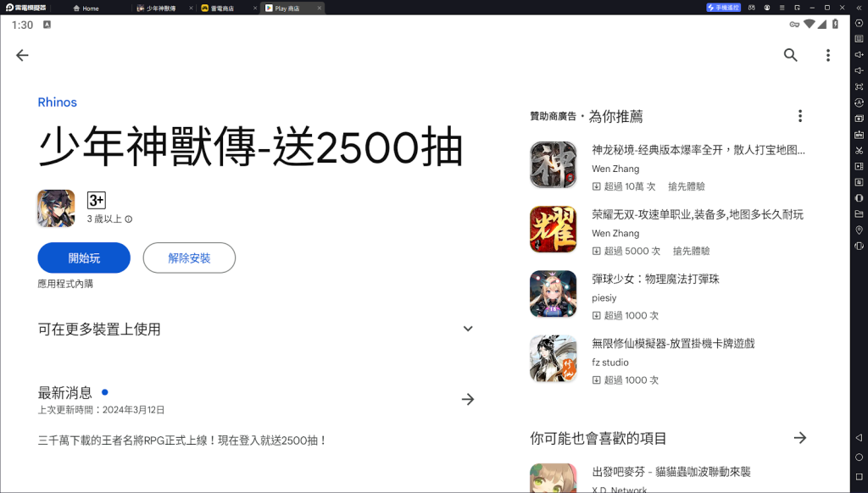Click title 無限修仙模擬器-放置掛機卡牌遊戲
The image size is (868, 493).
point(673,344)
